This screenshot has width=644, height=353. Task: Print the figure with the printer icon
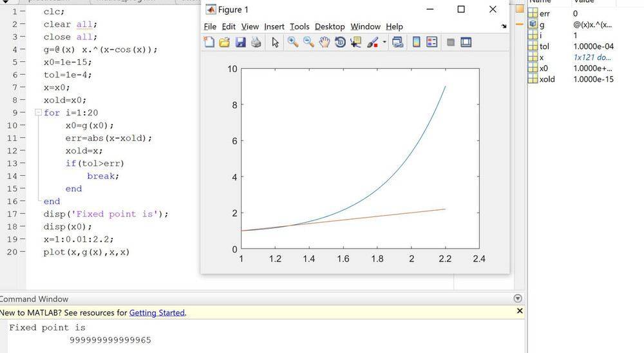(x=256, y=43)
